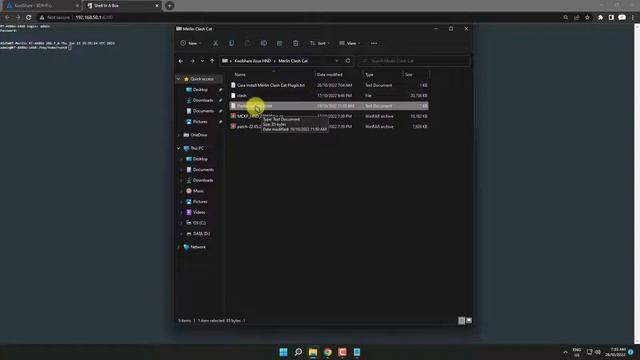The width and height of the screenshot is (640, 360).
Task: Show hidden system tray icons
Action: point(565,352)
